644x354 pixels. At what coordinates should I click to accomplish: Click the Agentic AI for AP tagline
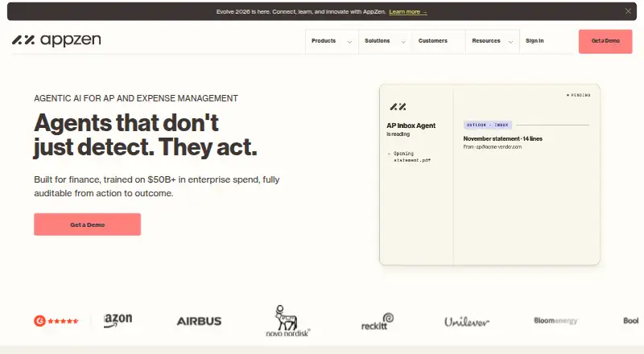[x=136, y=99]
